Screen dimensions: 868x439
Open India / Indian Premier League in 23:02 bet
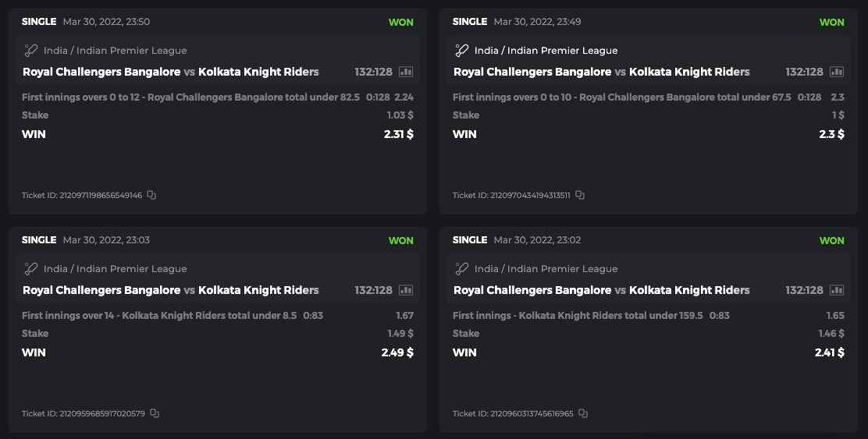[x=546, y=269]
